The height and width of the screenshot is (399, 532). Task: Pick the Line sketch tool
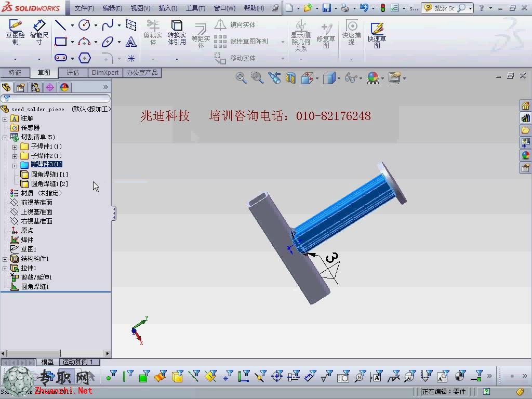click(x=61, y=25)
